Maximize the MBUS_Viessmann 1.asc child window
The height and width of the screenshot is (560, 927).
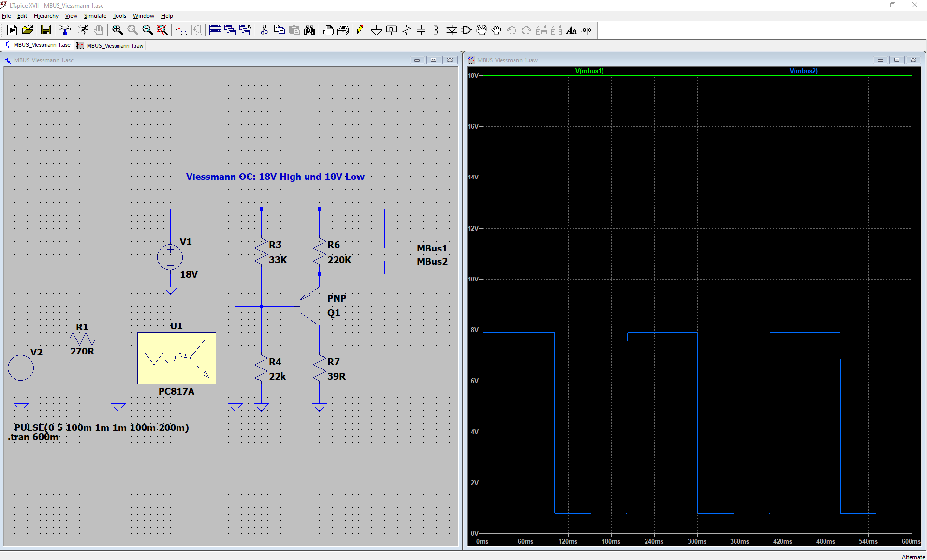433,60
